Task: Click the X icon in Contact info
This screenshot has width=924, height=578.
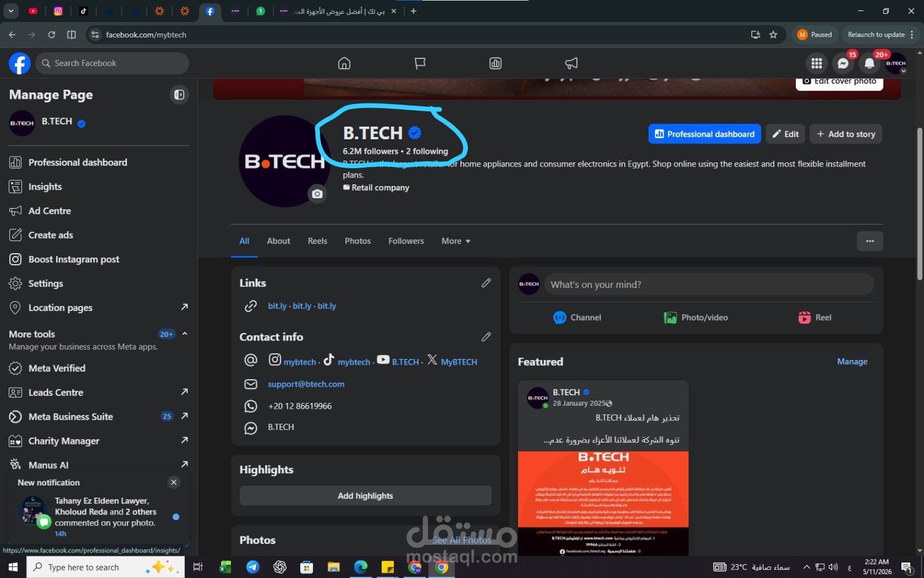Action: coord(432,360)
